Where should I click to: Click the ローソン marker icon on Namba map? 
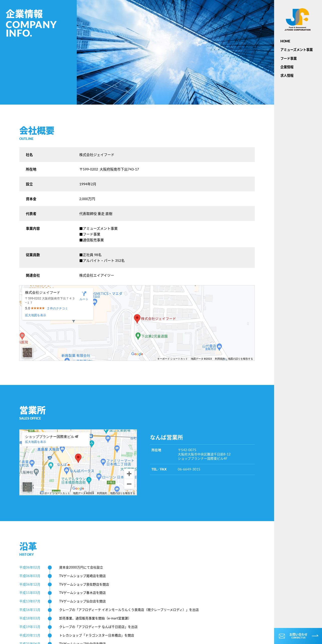(x=99, y=477)
